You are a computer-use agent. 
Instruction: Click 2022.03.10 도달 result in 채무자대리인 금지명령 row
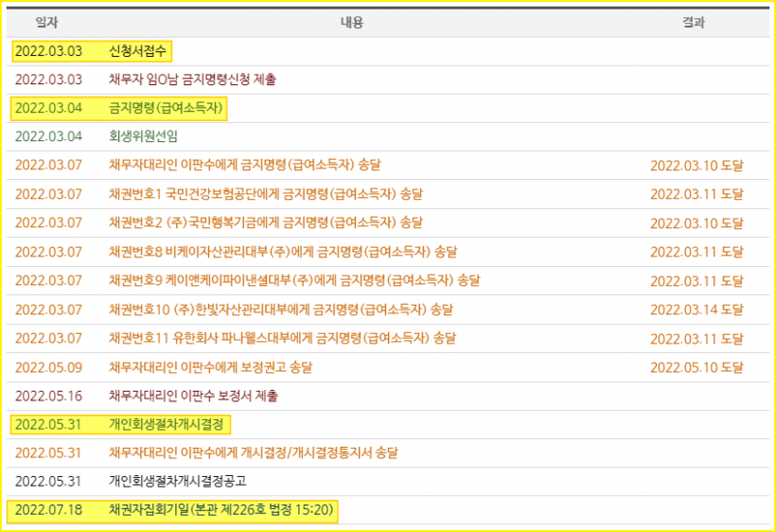click(x=697, y=166)
